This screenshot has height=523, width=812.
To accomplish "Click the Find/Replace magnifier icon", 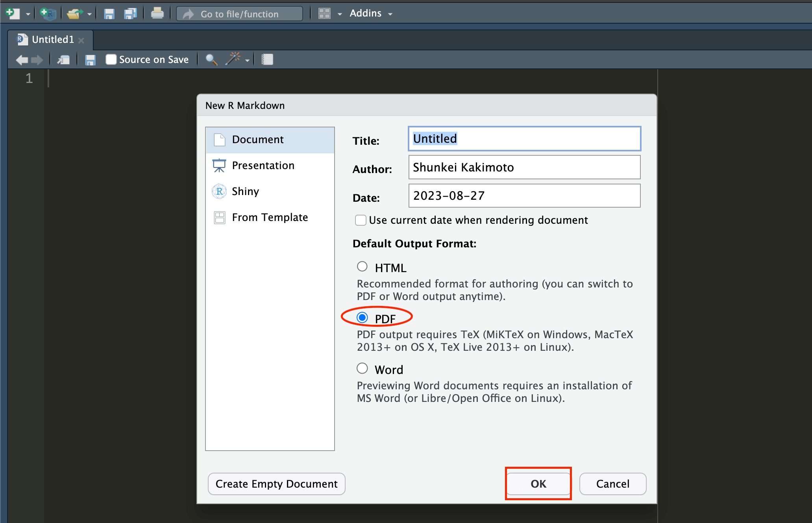I will 211,60.
